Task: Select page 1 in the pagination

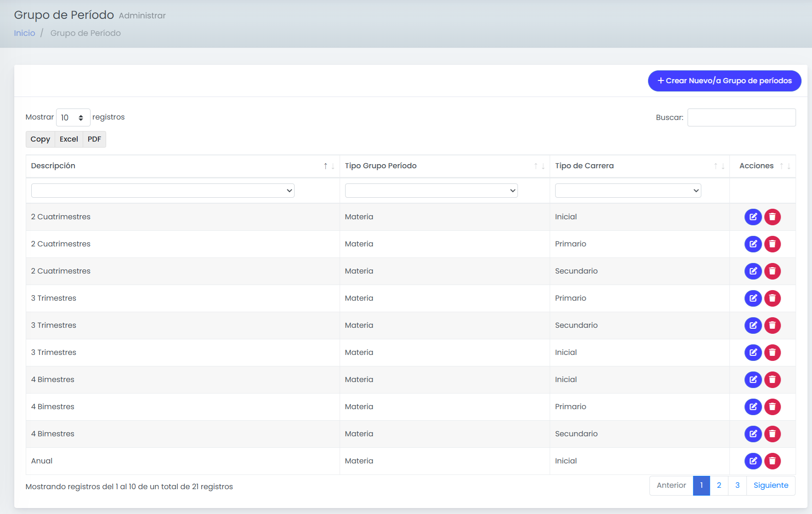Action: coord(702,485)
